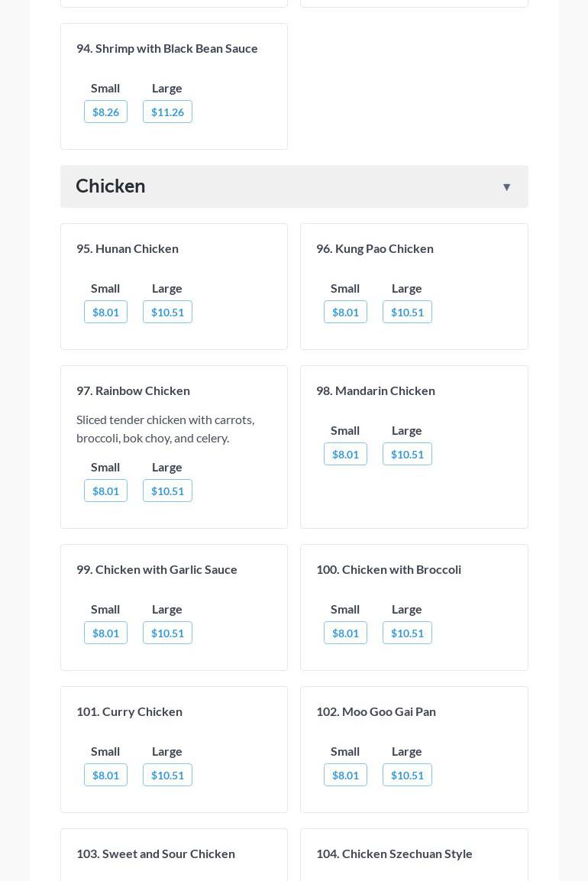Image resolution: width=588 pixels, height=881 pixels.
Task: Collapse the Chicken section arrow
Action: tap(506, 187)
